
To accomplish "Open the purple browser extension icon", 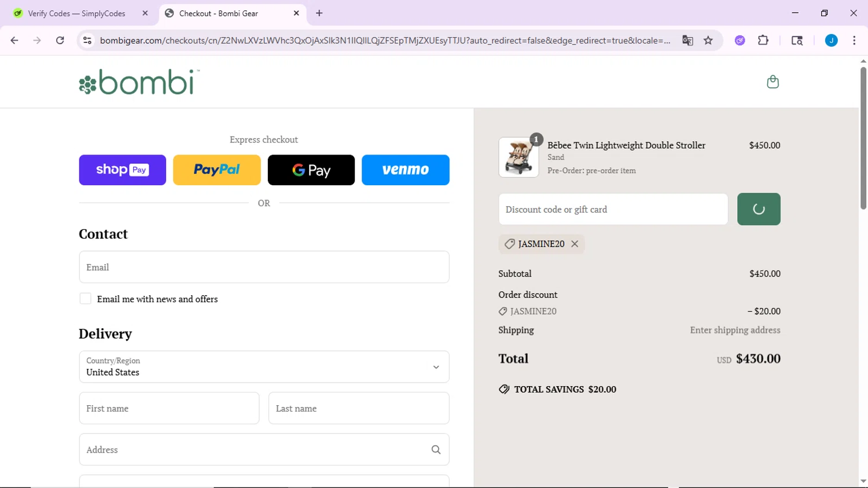I will tap(740, 41).
